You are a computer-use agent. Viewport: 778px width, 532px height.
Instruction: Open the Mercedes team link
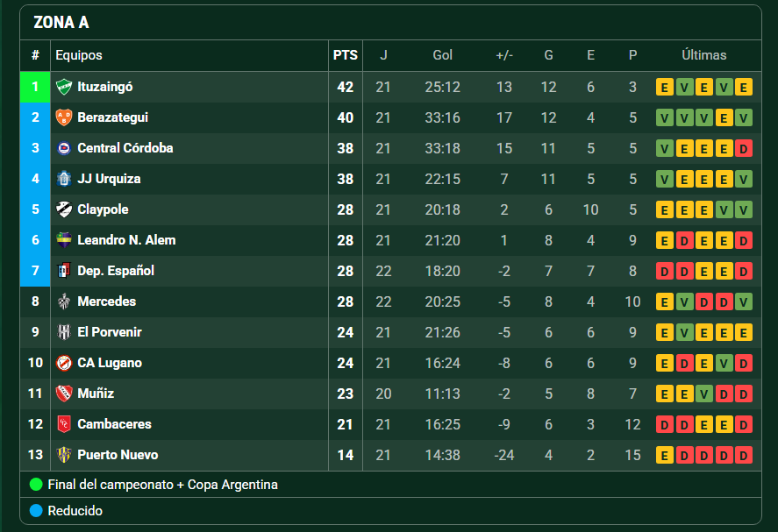(107, 301)
